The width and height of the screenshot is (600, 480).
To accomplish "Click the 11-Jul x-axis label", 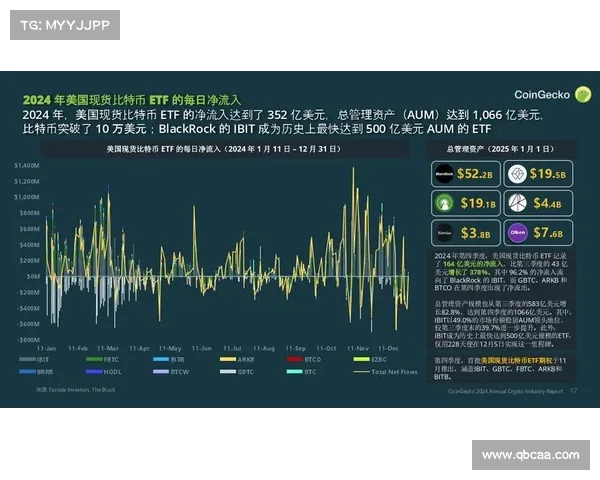I will 232,348.
